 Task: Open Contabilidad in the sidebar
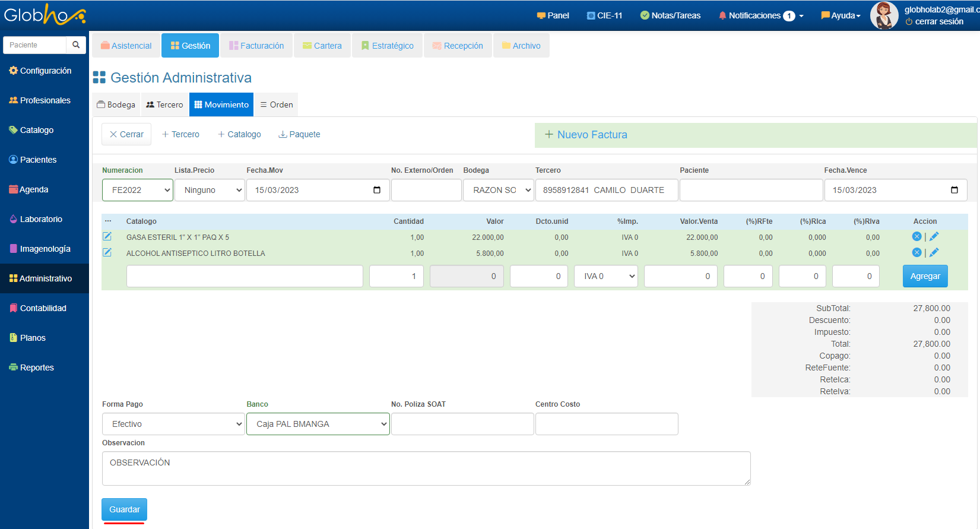pos(43,308)
